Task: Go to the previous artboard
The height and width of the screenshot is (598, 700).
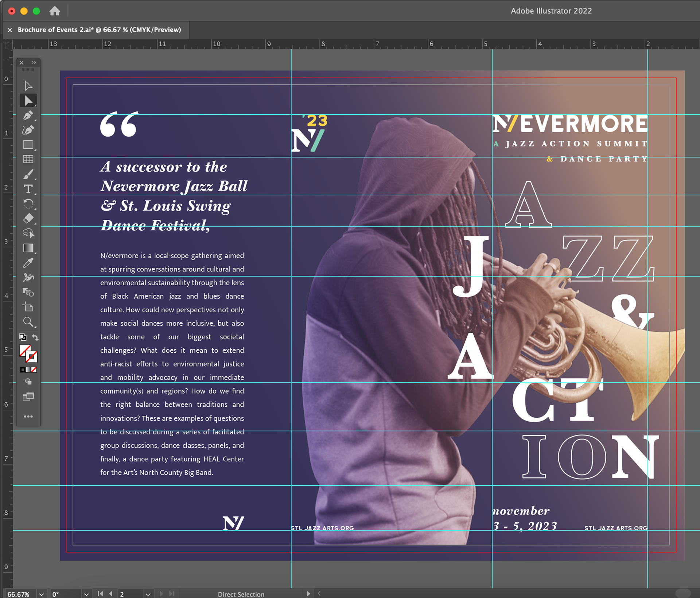Action: pos(111,594)
